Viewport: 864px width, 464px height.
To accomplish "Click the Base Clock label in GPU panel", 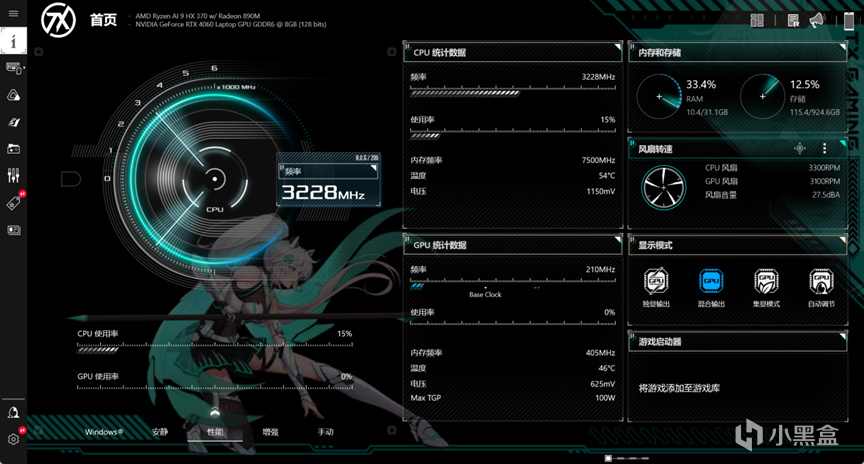I will click(x=485, y=295).
